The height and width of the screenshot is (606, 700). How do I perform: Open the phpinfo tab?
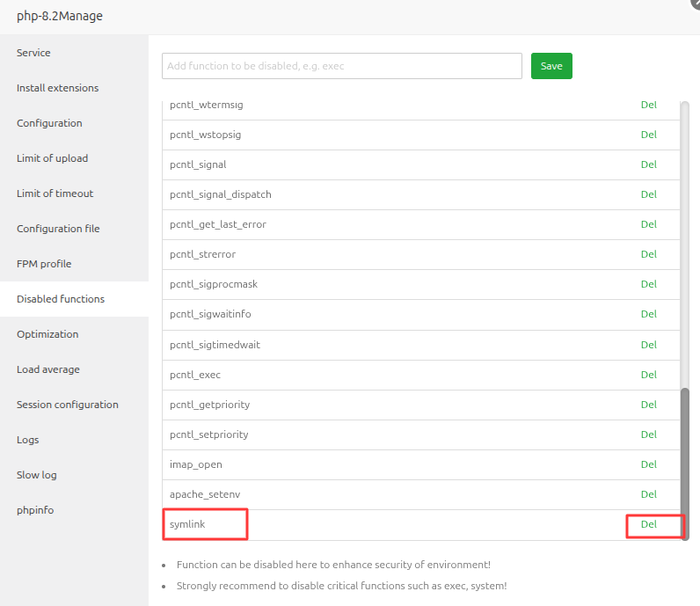click(35, 510)
